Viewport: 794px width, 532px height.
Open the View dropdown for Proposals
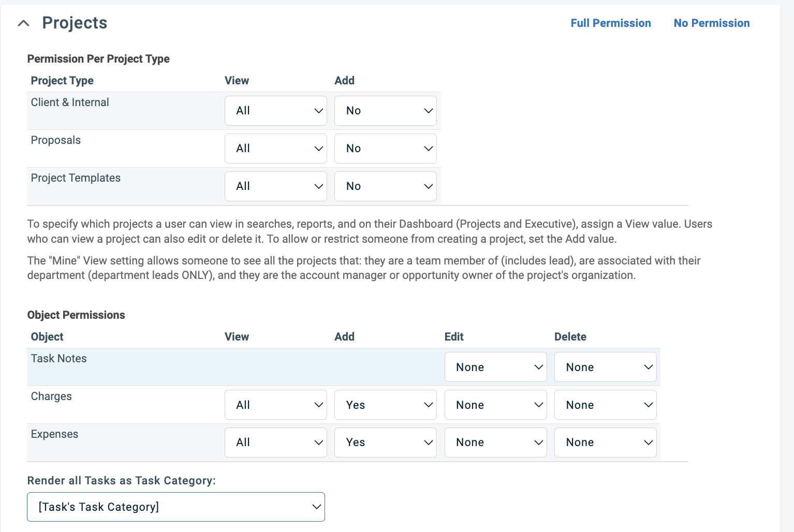pos(275,148)
